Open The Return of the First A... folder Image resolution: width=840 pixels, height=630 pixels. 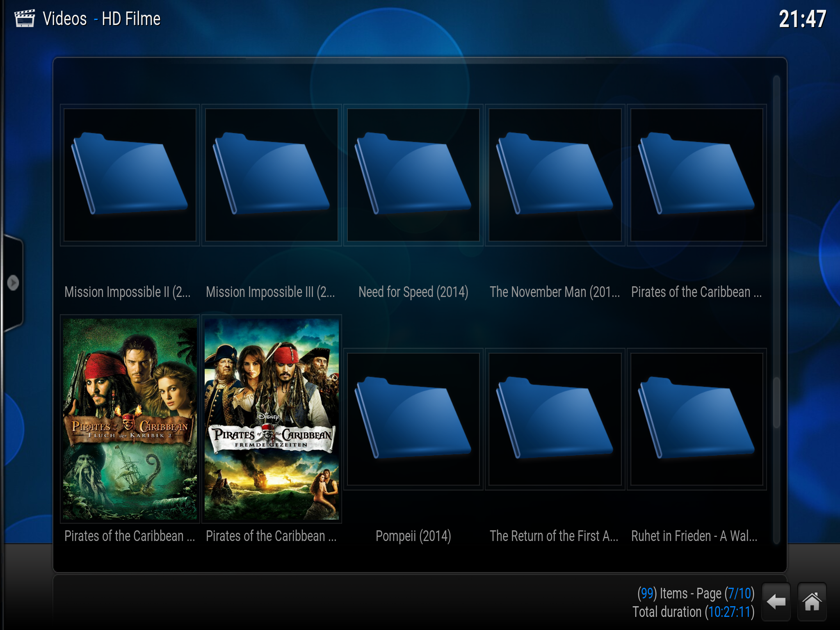coord(555,419)
